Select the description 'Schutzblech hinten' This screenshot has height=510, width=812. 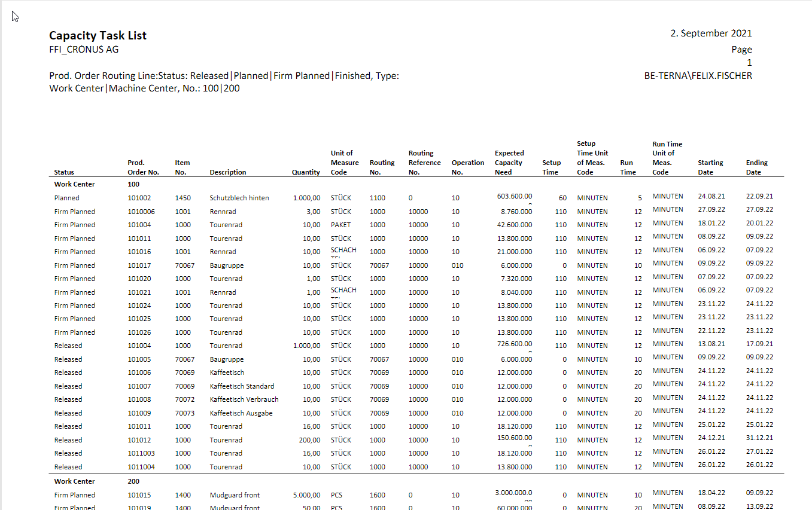point(239,198)
